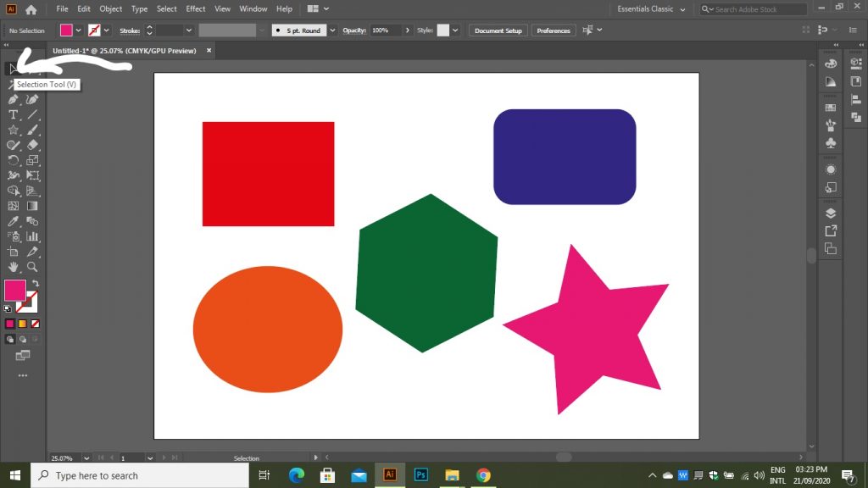Click the Preferences button
The image size is (868, 488).
pyautogui.click(x=554, y=30)
